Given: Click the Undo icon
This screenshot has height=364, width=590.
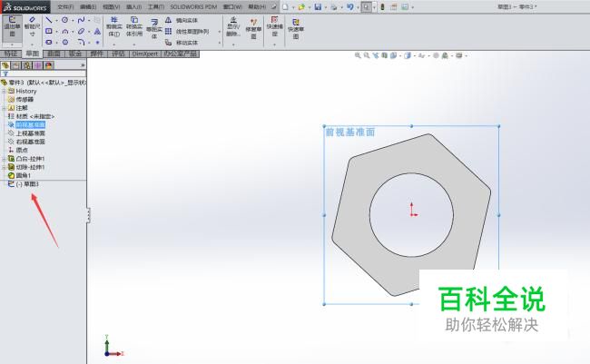Looking at the screenshot, I should click(350, 6).
